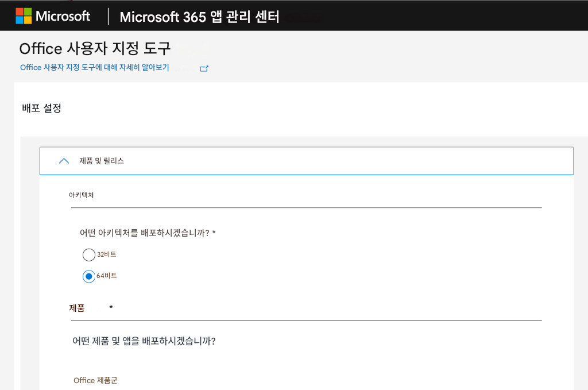
Task: Click 어떤 제품 및 앱을 배포하시겠습니까? question text
Action: [144, 341]
